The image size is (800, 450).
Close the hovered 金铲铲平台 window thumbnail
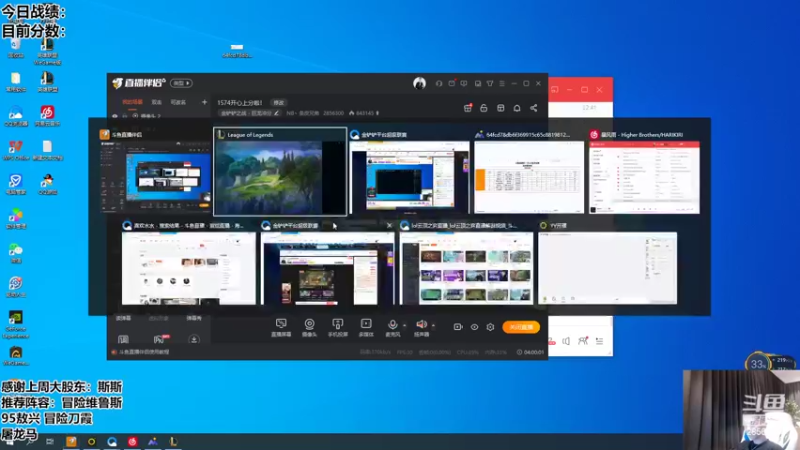pyautogui.click(x=389, y=225)
